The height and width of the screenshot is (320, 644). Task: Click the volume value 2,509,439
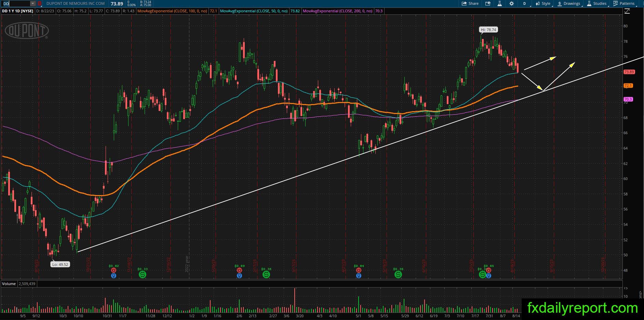pos(27,284)
